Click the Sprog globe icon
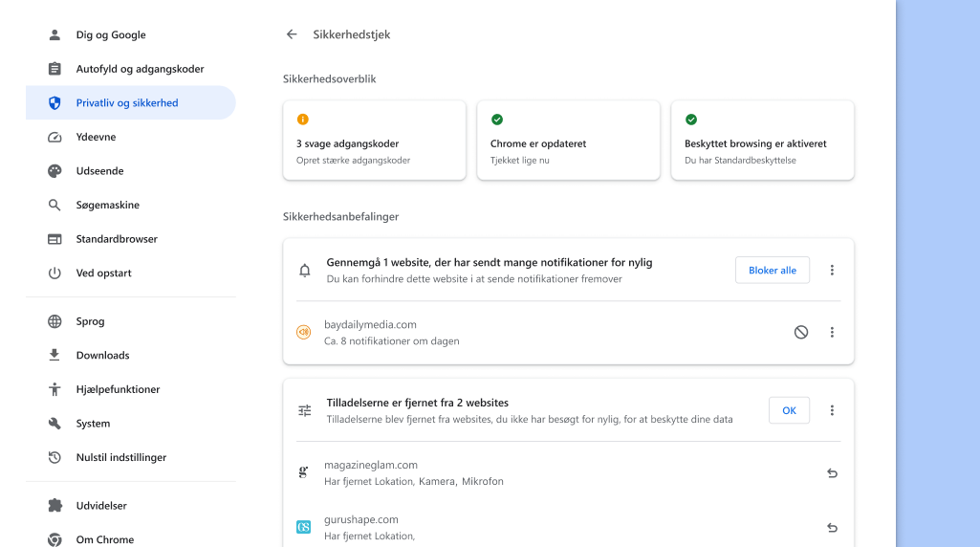 coord(55,321)
